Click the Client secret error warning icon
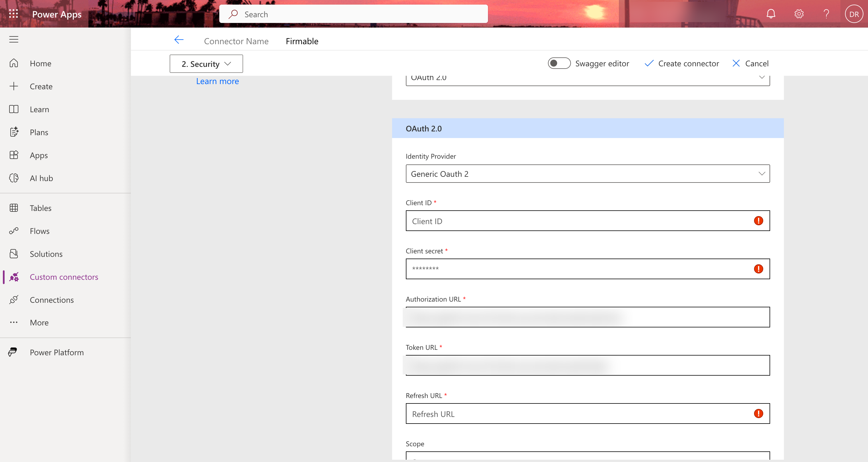This screenshot has height=462, width=868. [x=758, y=269]
